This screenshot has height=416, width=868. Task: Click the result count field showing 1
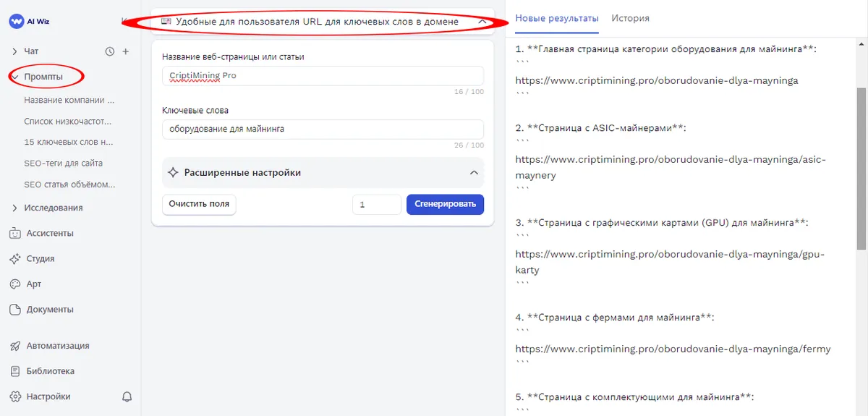pos(377,204)
